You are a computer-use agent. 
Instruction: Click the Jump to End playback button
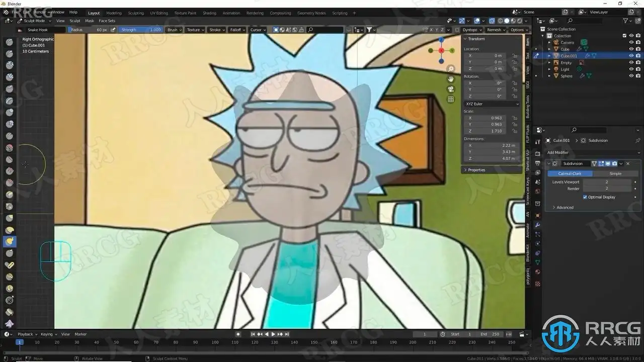click(287, 334)
